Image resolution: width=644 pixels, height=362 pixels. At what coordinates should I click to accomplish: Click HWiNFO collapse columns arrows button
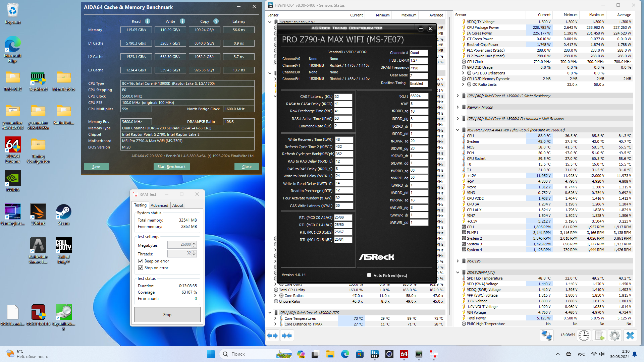tap(287, 336)
